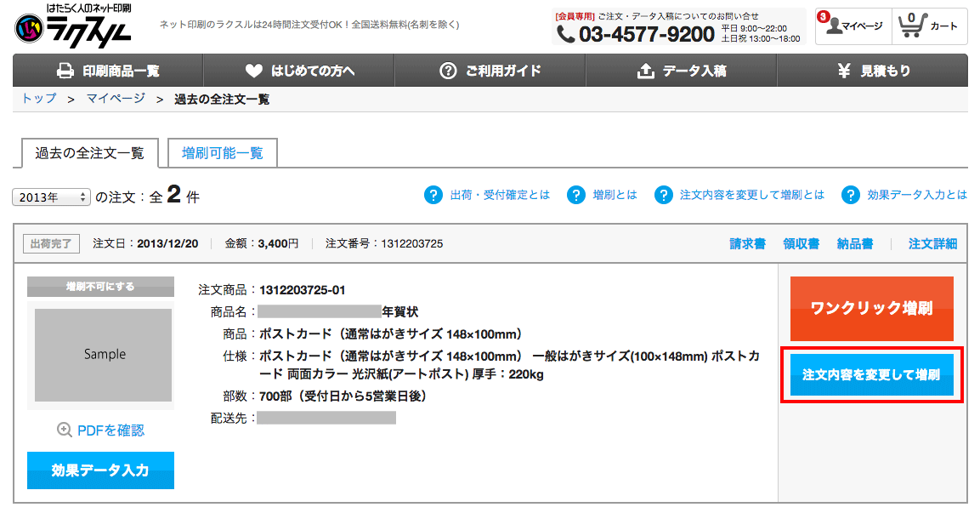Click question mark icon for 出荷・受付確定とは
Image resolution: width=980 pixels, height=513 pixels.
pyautogui.click(x=433, y=195)
